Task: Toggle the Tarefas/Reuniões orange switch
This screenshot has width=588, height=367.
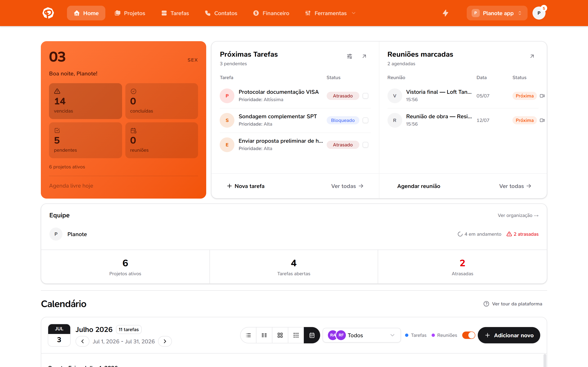Action: click(x=468, y=335)
